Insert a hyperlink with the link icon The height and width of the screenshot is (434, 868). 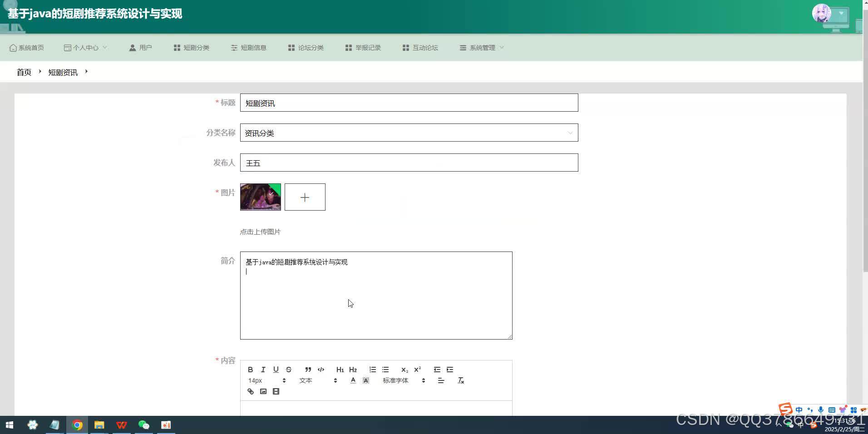[250, 391]
